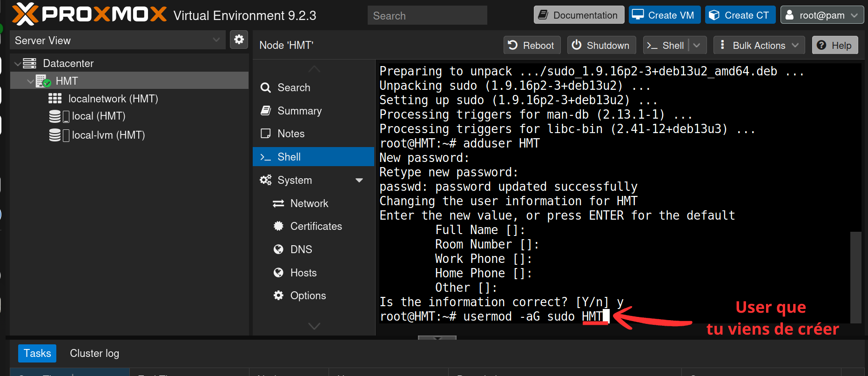
Task: Click the 'Node 'HMT'' title text
Action: [x=286, y=45]
